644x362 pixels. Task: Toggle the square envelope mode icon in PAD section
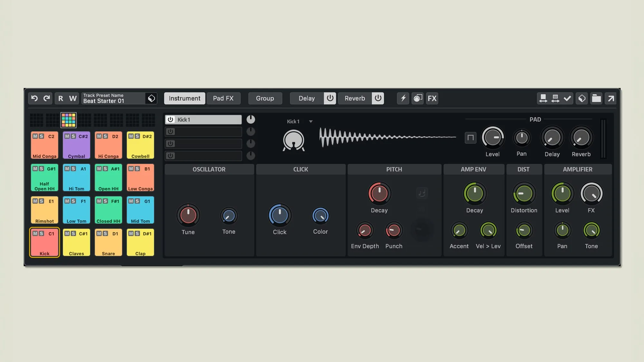point(470,138)
